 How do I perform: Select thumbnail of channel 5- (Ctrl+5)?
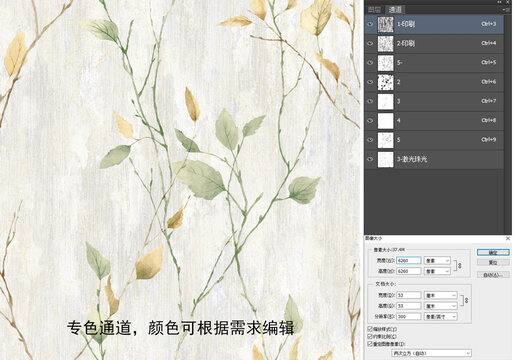pos(385,63)
